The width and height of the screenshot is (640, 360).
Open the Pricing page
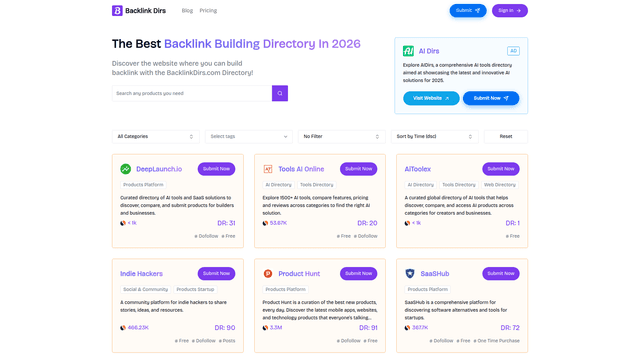pyautogui.click(x=208, y=11)
